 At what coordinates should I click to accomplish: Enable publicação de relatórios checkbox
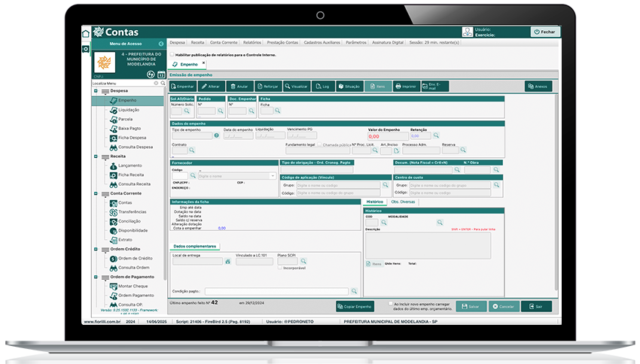click(x=172, y=55)
